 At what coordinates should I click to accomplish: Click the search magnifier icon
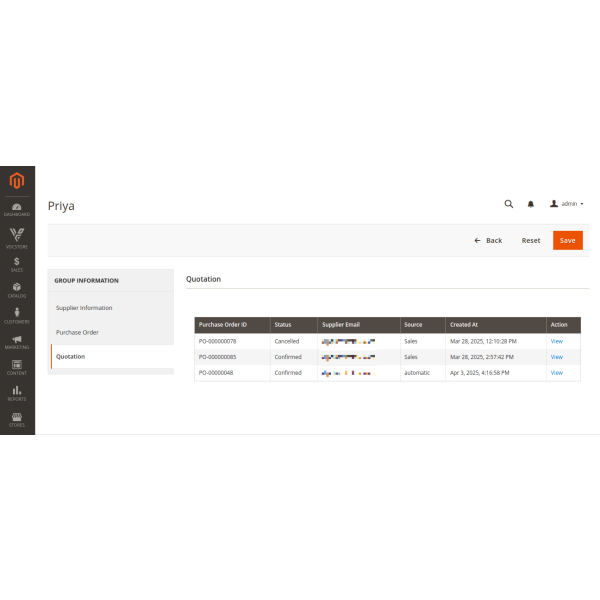[508, 204]
